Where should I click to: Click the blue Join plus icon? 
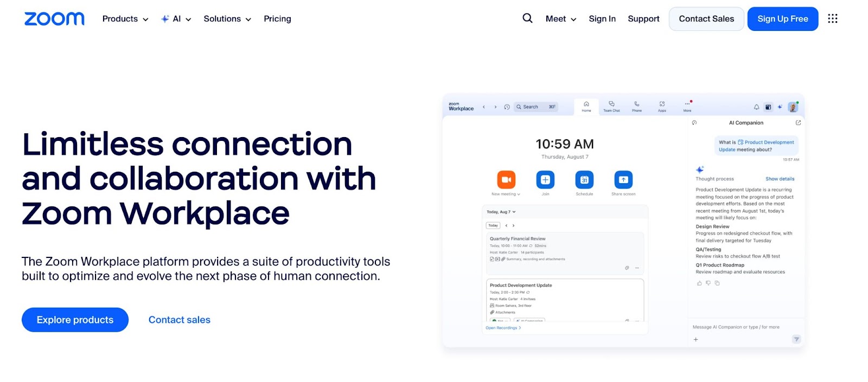point(545,179)
